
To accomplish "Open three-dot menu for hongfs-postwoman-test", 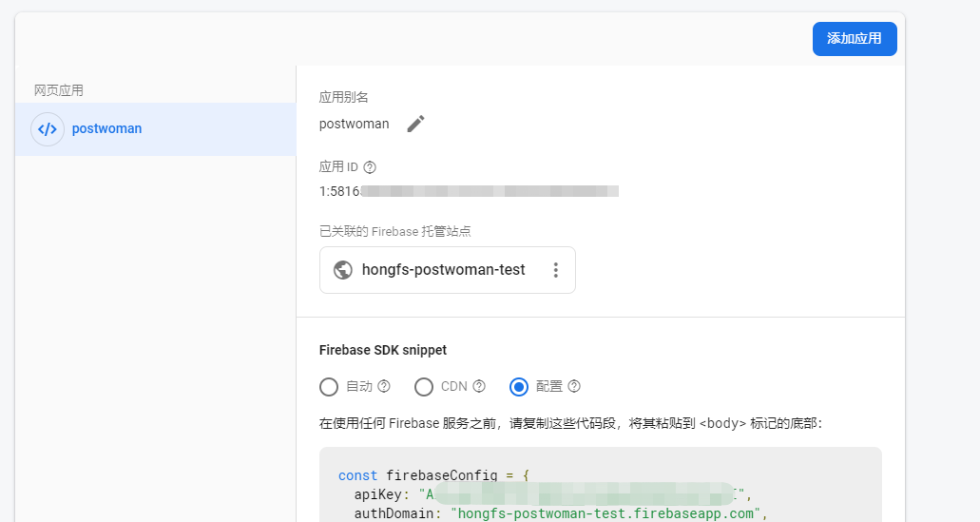I will 556,270.
